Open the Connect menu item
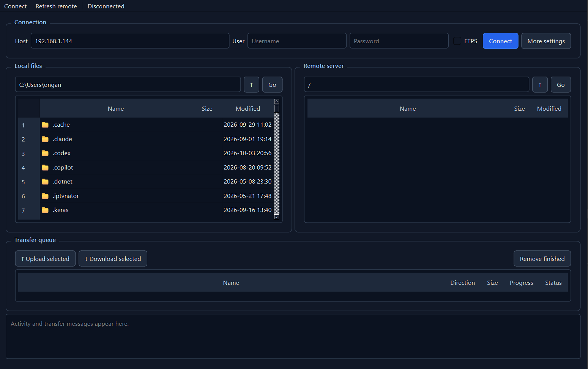This screenshot has width=588, height=369. pyautogui.click(x=16, y=6)
